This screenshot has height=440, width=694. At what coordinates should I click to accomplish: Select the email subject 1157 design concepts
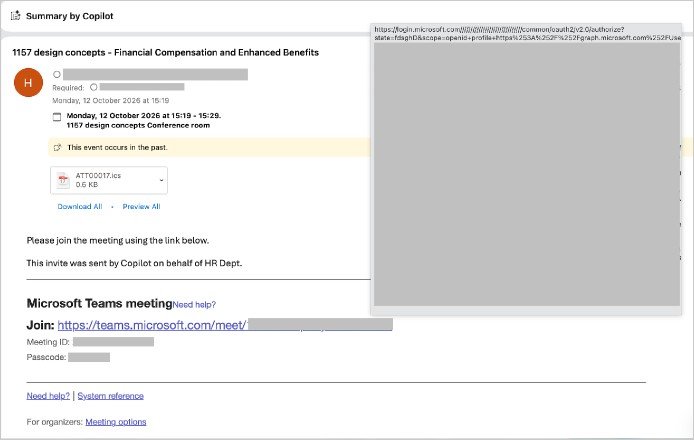click(166, 52)
